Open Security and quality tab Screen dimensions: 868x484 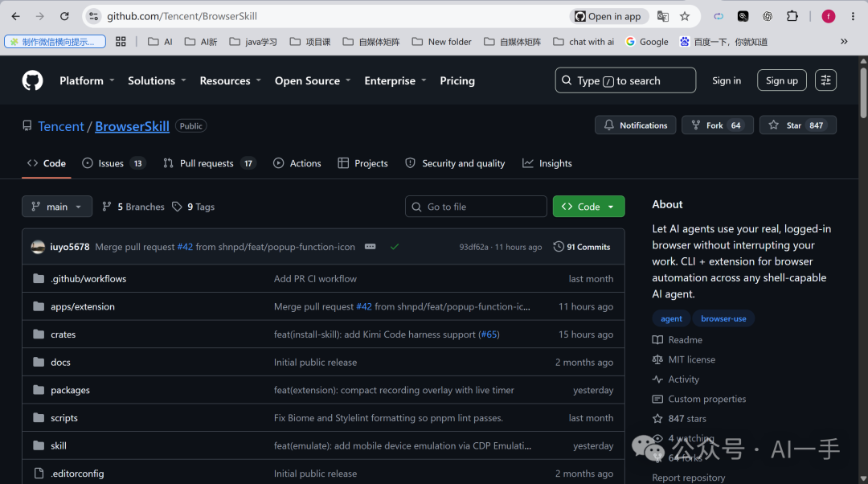455,163
